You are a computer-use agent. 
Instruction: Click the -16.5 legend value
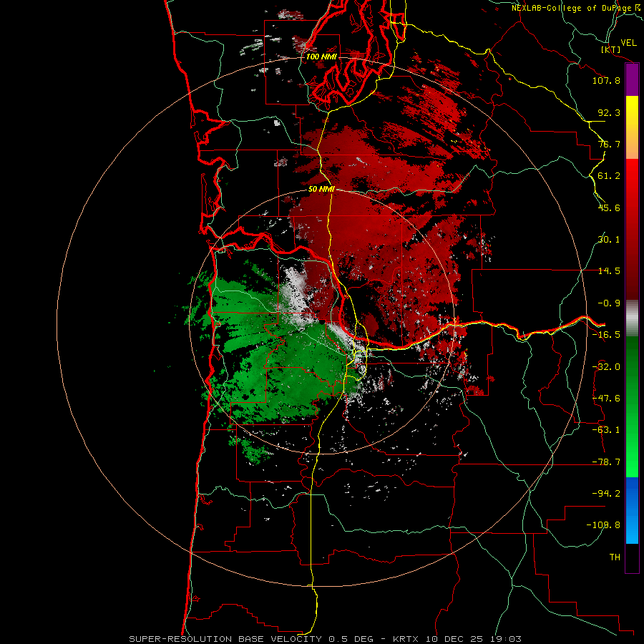coord(606,335)
